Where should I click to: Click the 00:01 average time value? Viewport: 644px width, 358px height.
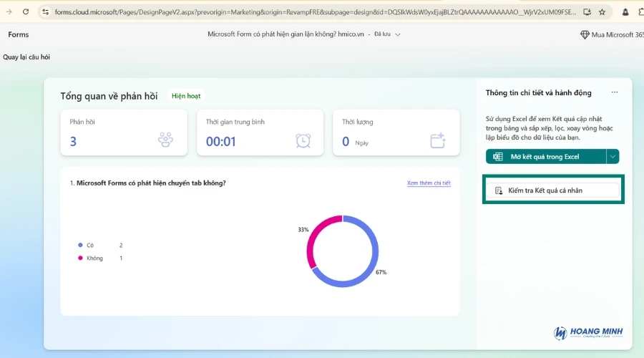pos(220,141)
